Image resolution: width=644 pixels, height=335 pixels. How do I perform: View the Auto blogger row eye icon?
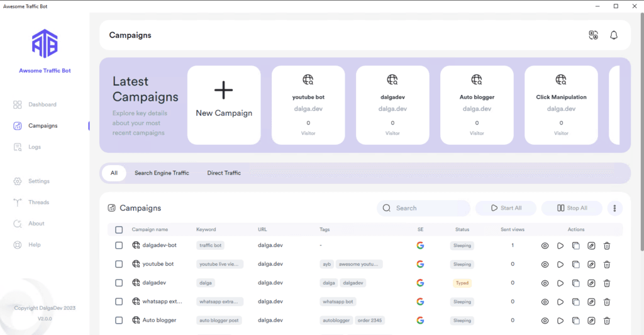[x=545, y=321]
